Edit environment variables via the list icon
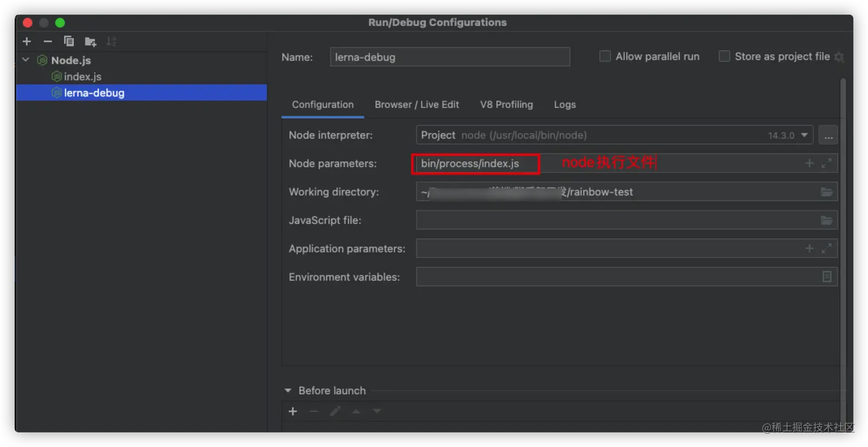Image resolution: width=868 pixels, height=447 pixels. click(x=827, y=277)
